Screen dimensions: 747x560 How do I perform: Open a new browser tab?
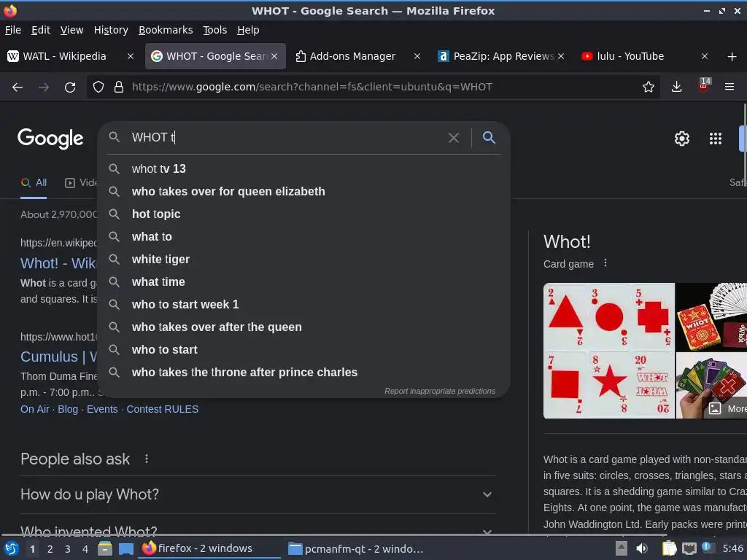(732, 57)
